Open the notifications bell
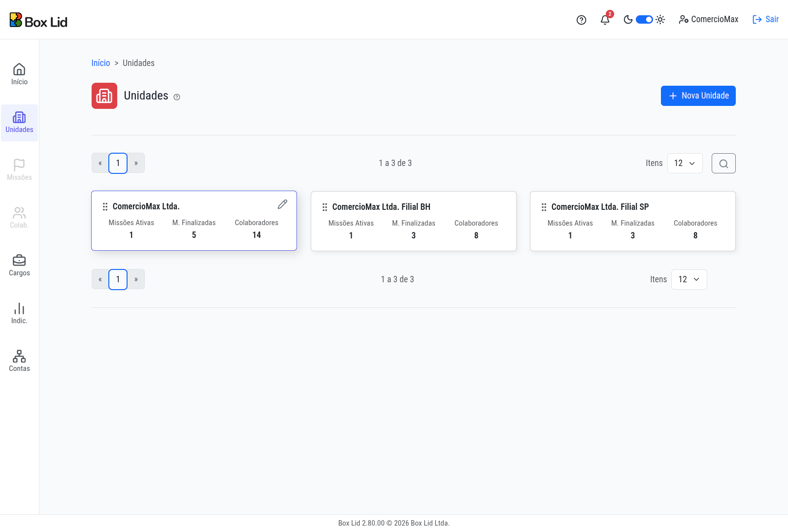Screen dimensions: 788x532 point(605,20)
